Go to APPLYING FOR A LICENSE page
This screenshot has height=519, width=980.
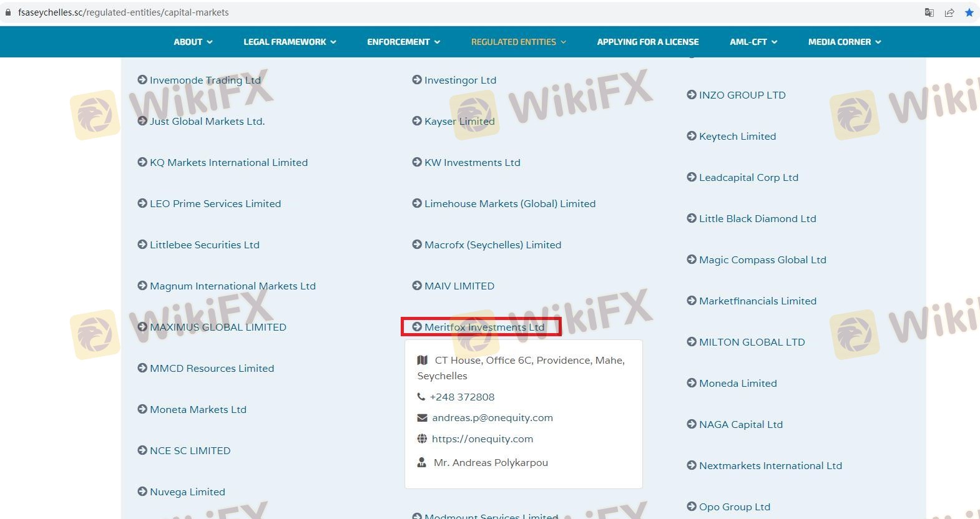[647, 42]
